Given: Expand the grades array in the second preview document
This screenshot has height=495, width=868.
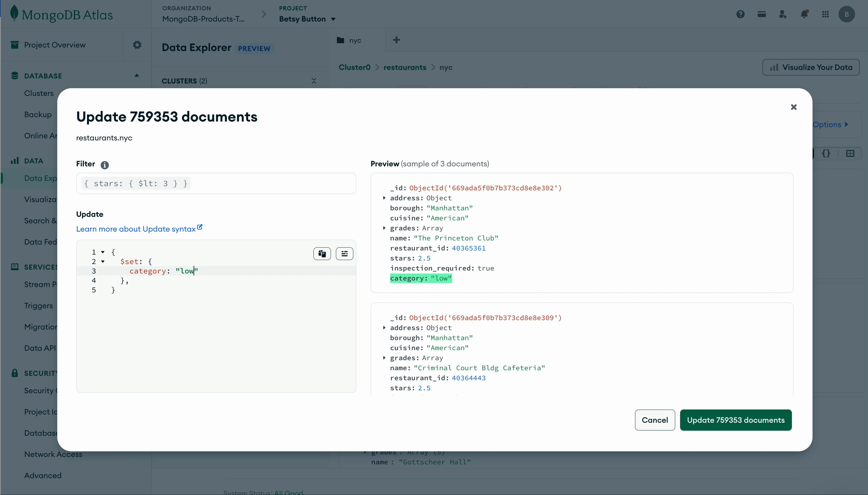Looking at the screenshot, I should tap(384, 358).
